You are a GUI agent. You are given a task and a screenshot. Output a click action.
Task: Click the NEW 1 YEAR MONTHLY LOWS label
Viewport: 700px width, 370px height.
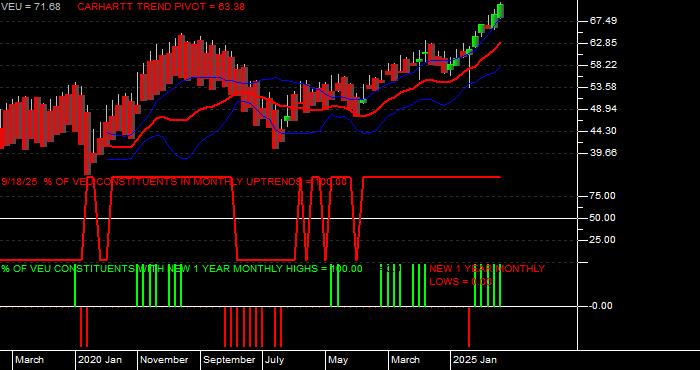click(x=487, y=275)
